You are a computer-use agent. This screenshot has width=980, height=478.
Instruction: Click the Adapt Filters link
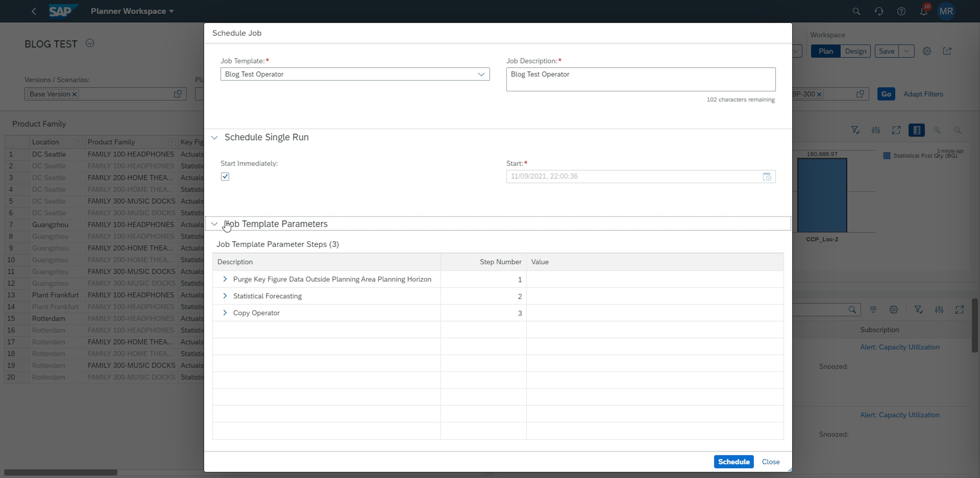click(924, 94)
